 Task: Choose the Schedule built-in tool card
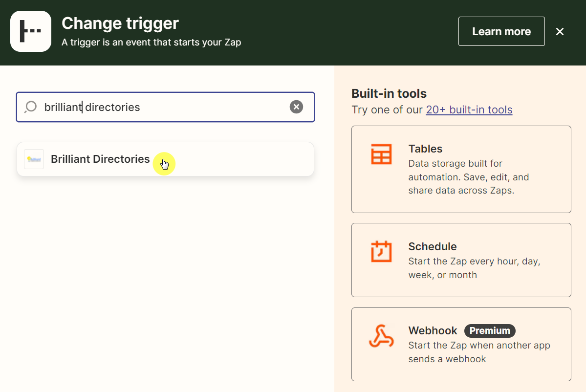(461, 260)
